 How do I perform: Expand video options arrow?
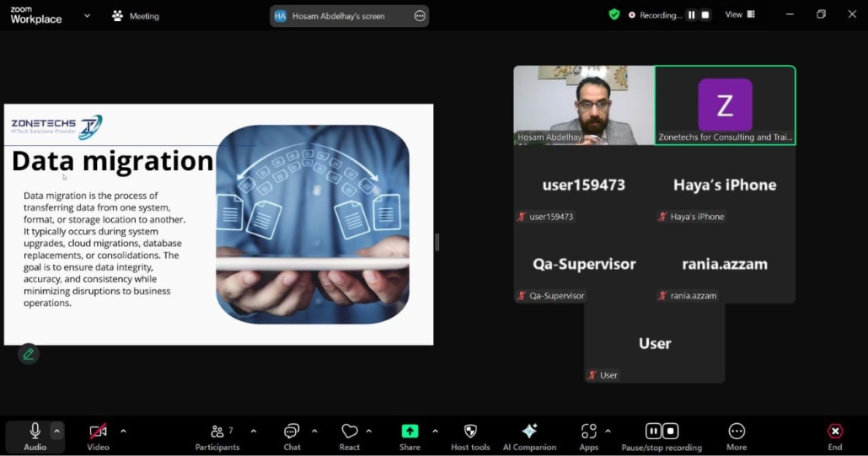(x=123, y=431)
